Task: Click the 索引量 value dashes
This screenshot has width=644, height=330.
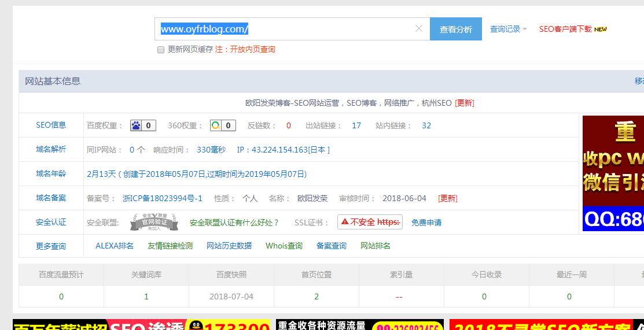Action: [399, 296]
